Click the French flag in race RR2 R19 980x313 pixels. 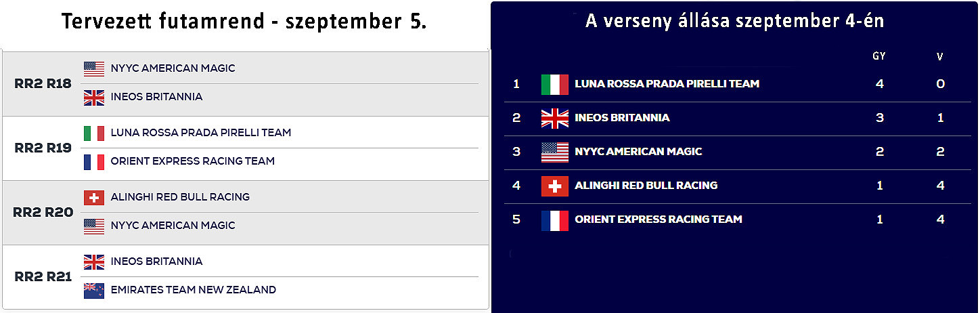94,162
